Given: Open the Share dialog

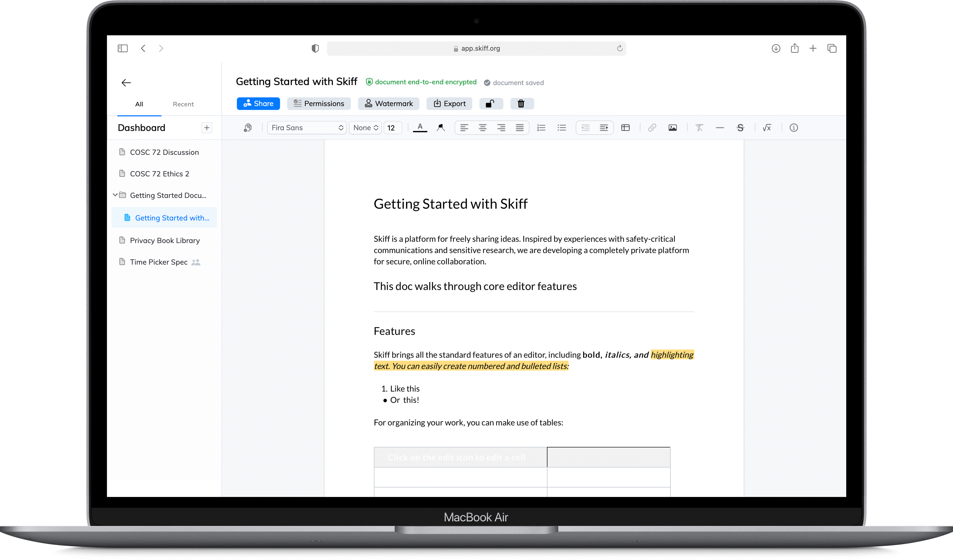Looking at the screenshot, I should click(x=258, y=103).
